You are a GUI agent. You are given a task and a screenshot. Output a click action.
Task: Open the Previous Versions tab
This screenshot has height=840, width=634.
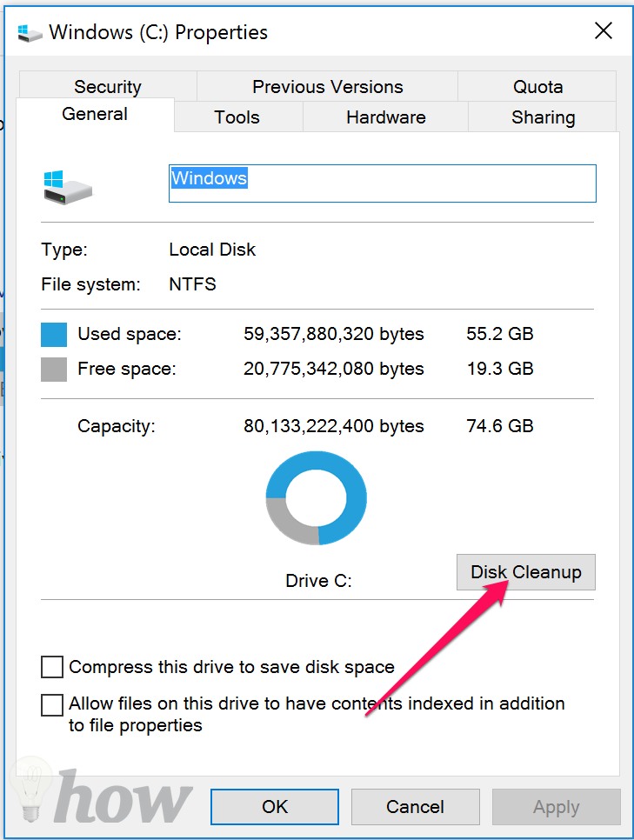[328, 86]
